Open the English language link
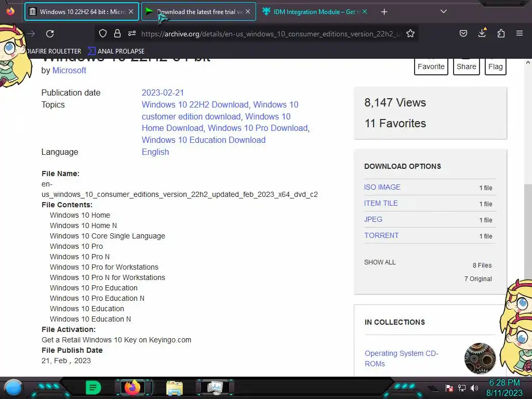The height and width of the screenshot is (399, 532). (155, 152)
